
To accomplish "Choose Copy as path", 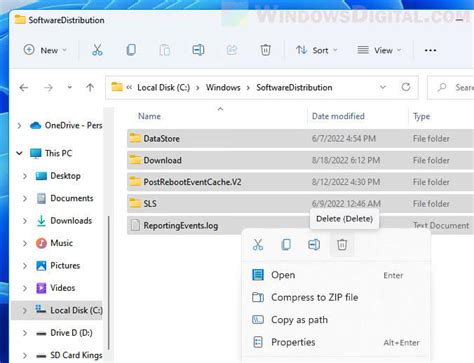I will (336, 320).
